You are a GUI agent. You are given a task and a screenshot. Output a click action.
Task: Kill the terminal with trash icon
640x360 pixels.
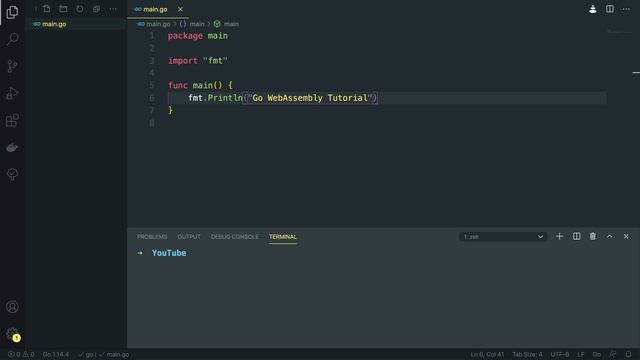tap(593, 236)
